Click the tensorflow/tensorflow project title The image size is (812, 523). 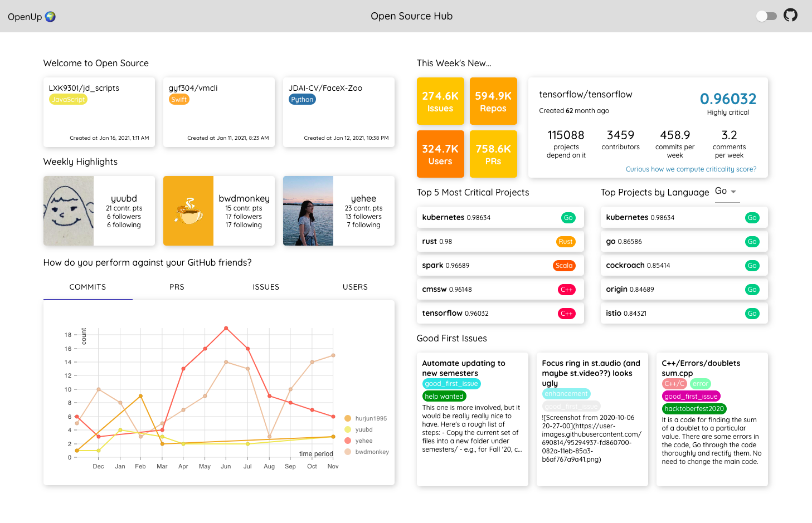[x=586, y=95]
